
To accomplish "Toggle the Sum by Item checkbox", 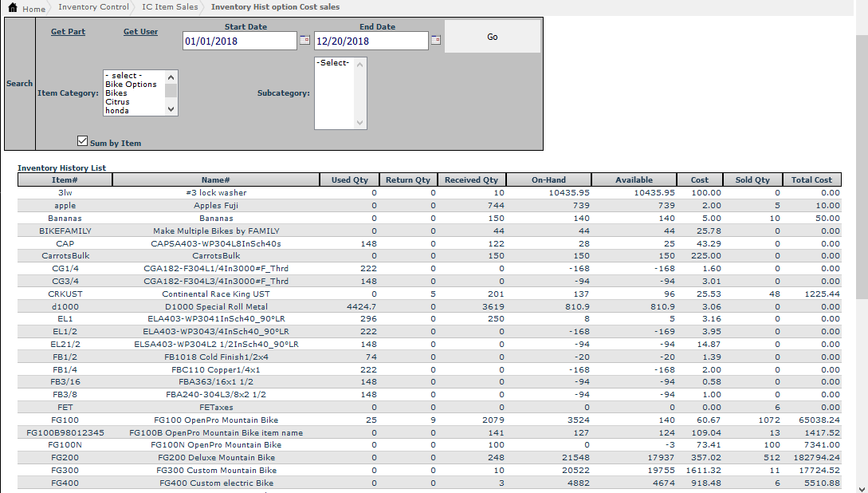I will click(x=82, y=141).
